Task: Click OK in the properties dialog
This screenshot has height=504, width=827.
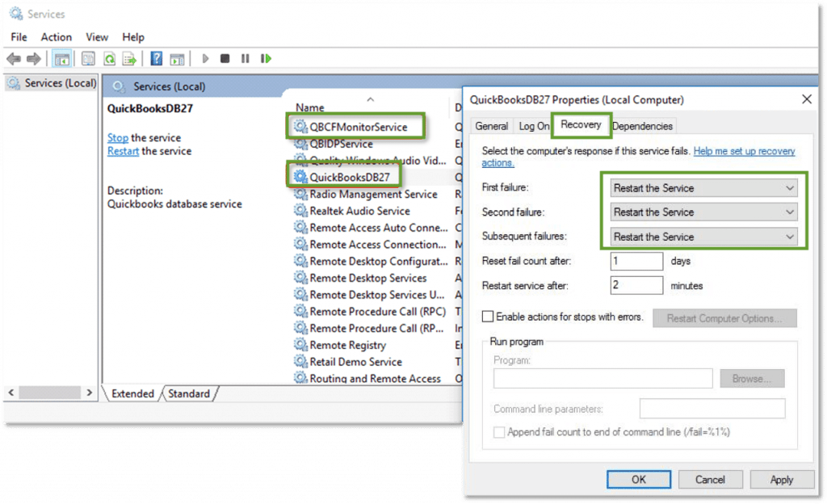Action: pyautogui.click(x=639, y=479)
